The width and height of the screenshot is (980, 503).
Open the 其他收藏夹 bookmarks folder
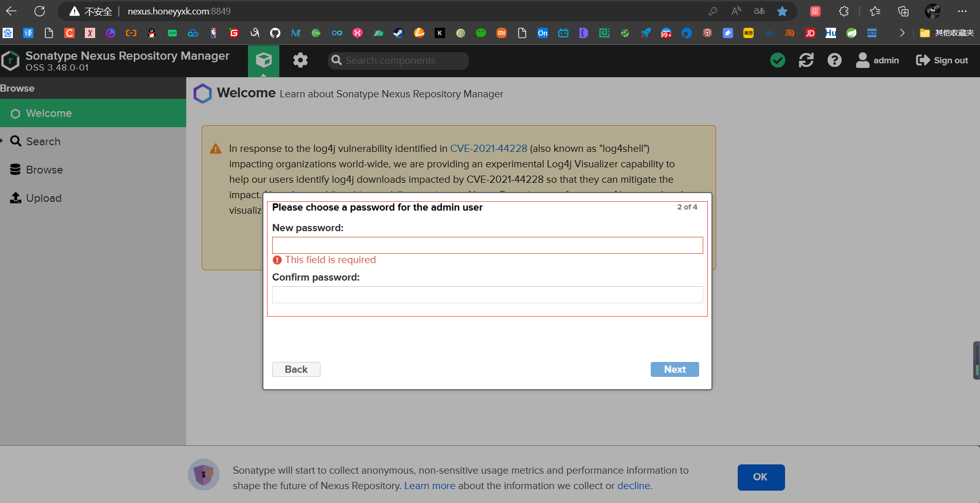pyautogui.click(x=947, y=33)
